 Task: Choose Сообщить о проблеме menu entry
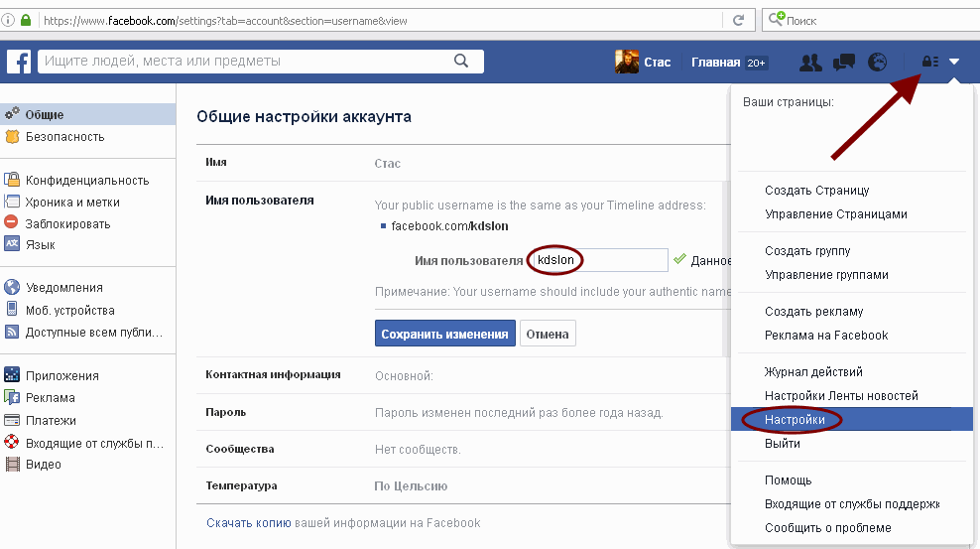(828, 528)
